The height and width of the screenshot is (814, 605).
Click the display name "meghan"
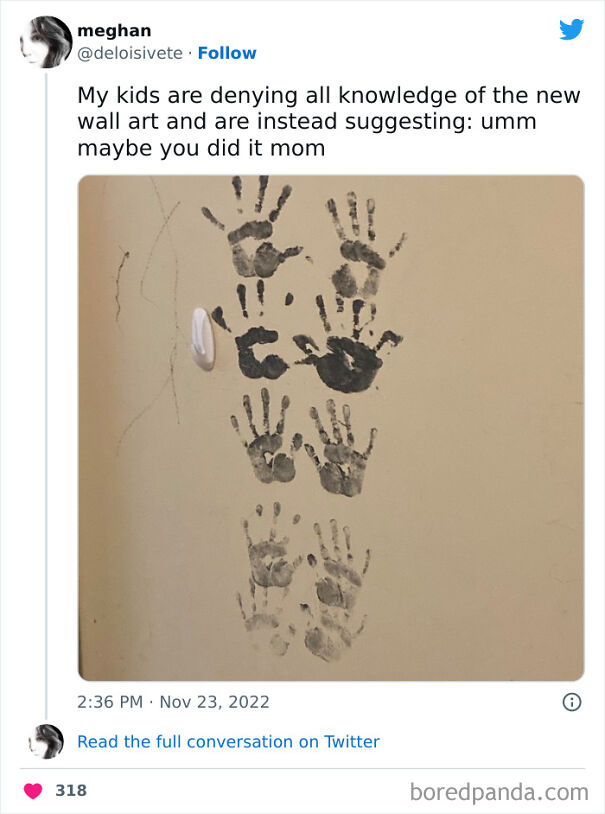(114, 31)
